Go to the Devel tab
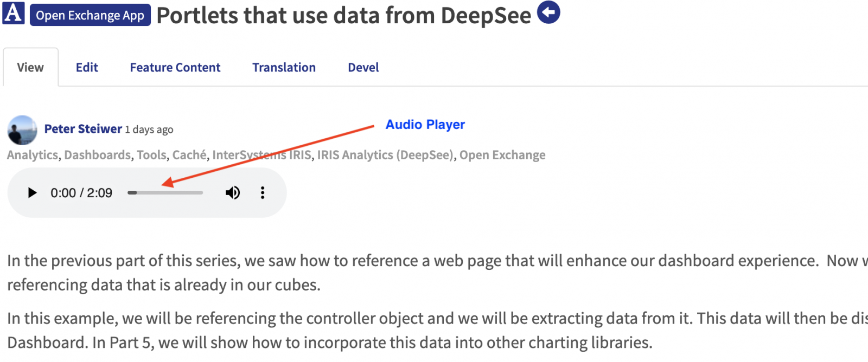This screenshot has width=868, height=362. (363, 67)
